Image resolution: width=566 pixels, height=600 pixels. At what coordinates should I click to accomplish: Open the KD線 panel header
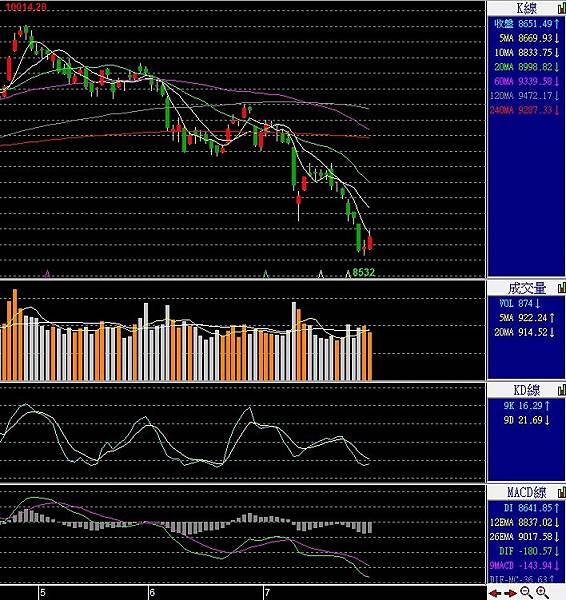coord(526,390)
